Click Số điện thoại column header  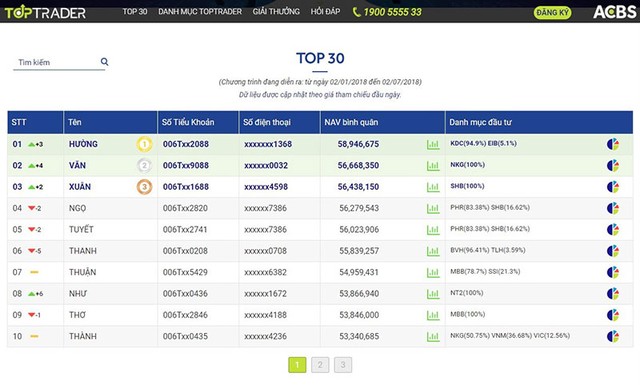[280, 122]
